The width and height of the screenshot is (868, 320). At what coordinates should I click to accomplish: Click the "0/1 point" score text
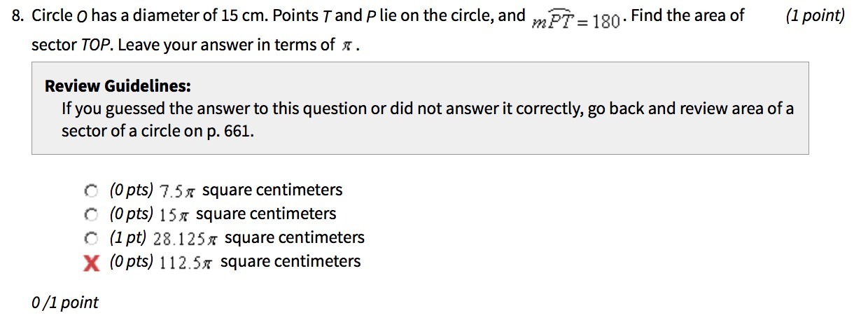(65, 302)
